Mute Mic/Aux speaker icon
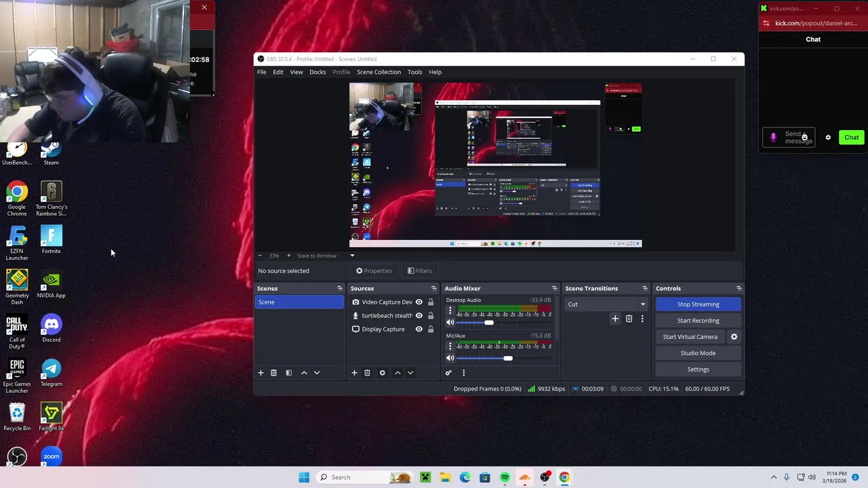 tap(450, 358)
